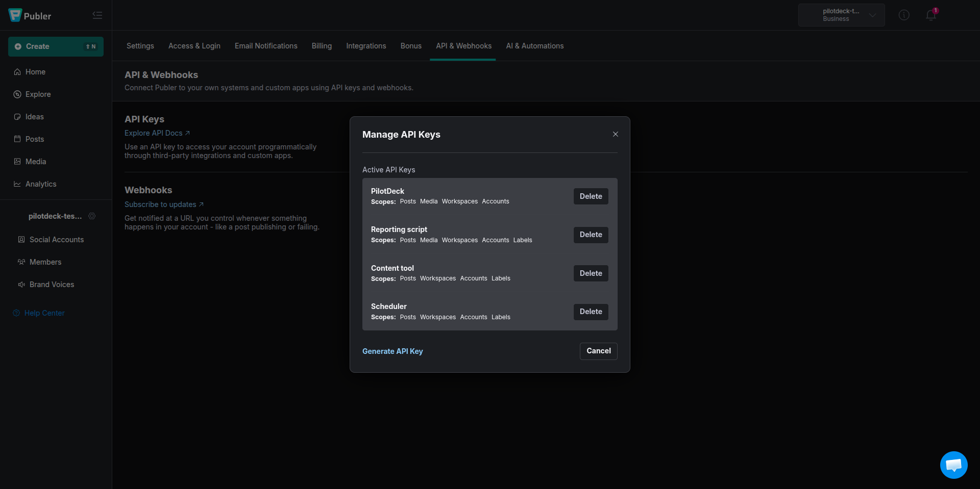Viewport: 980px width, 489px height.
Task: Close the Manage API Keys dialog
Action: tap(616, 134)
